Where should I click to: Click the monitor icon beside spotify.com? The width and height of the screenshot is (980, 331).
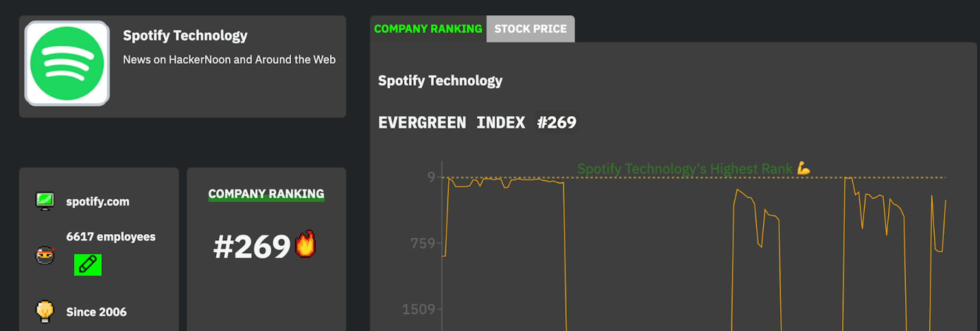pos(45,201)
